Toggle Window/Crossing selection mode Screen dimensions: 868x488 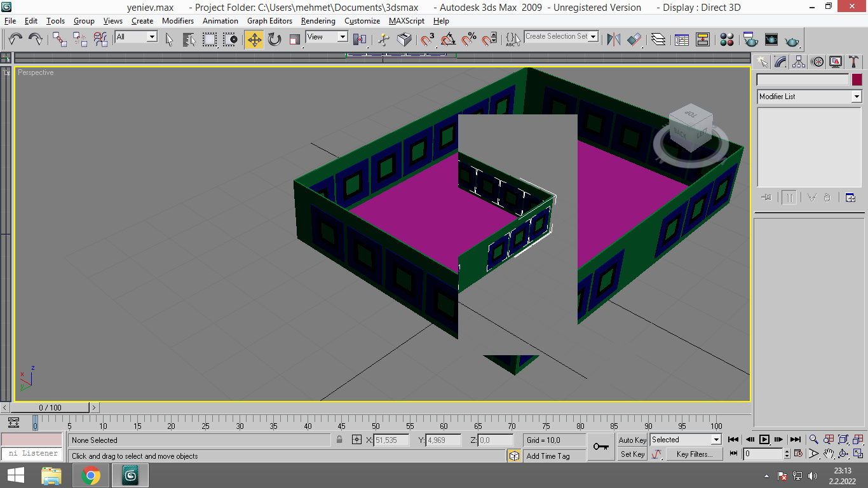coord(230,39)
